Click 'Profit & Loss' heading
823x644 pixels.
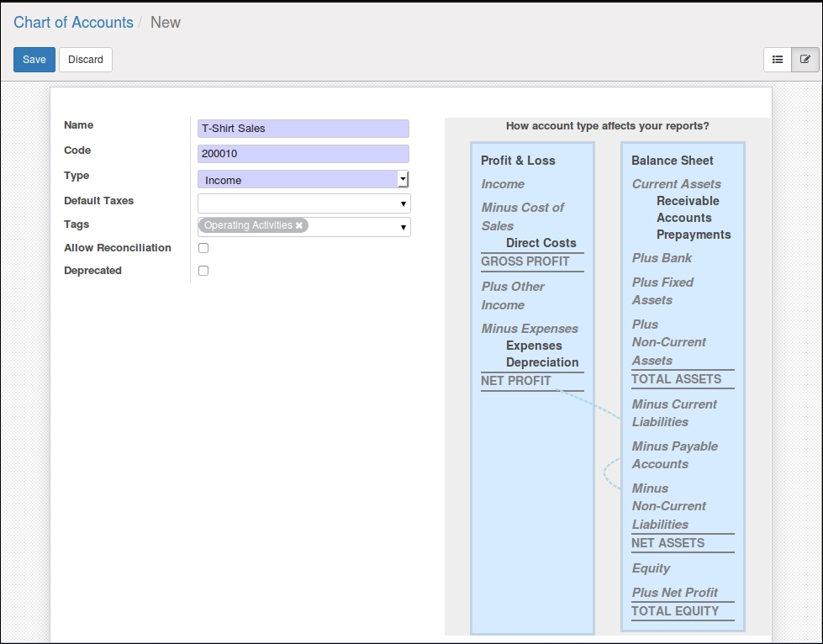pyautogui.click(x=518, y=161)
